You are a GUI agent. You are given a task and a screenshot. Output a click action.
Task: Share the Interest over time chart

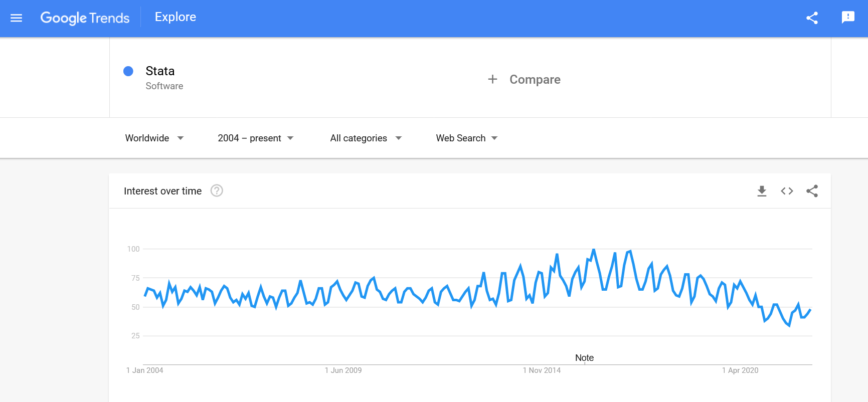[812, 191]
